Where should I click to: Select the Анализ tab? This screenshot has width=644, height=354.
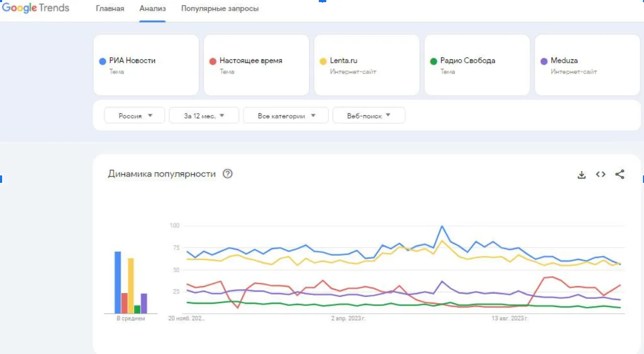coord(152,9)
